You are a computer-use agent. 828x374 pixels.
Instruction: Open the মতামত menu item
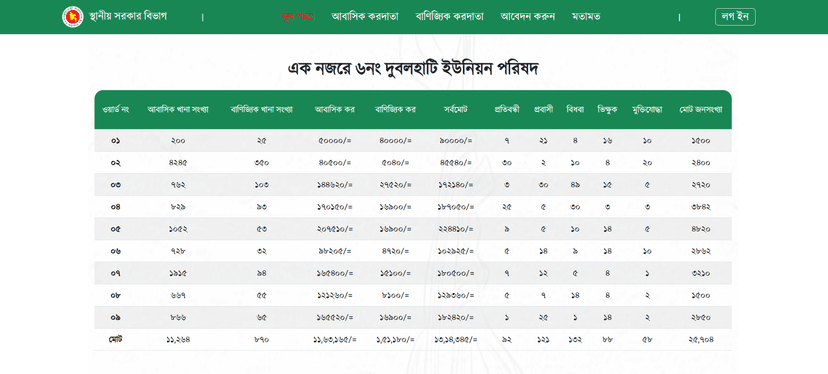586,16
